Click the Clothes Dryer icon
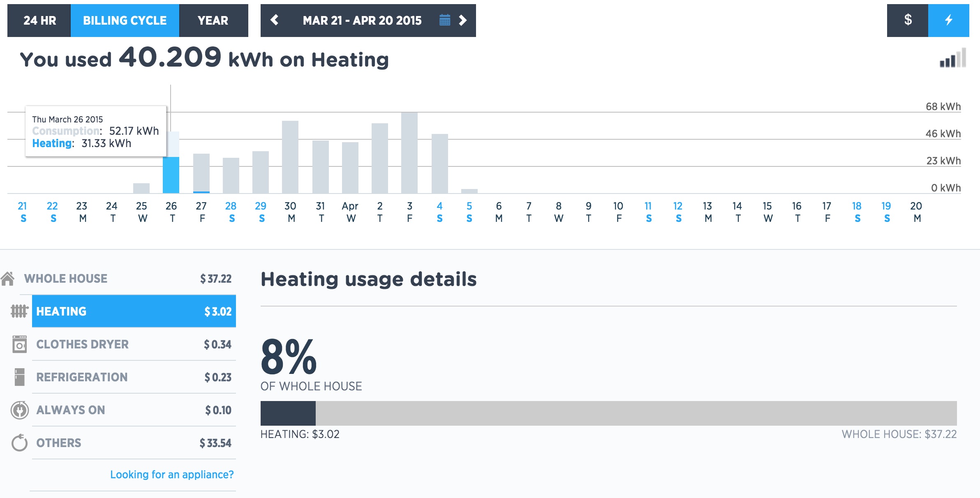Screen dimensions: 980x498 tap(19, 344)
